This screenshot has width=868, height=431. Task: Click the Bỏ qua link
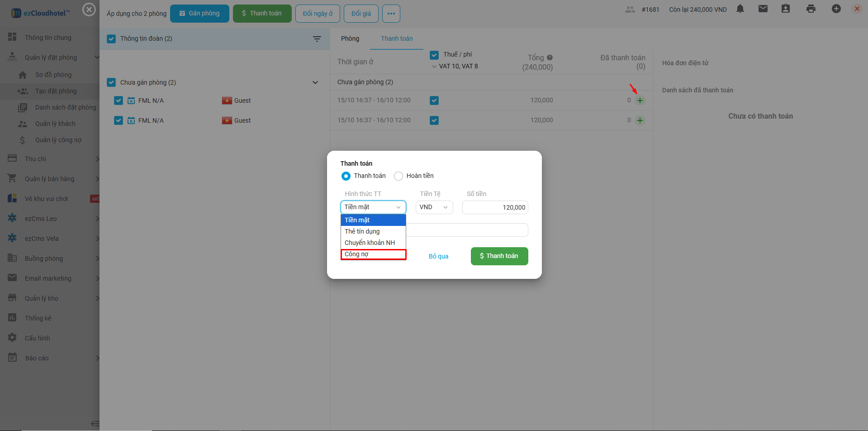(438, 256)
